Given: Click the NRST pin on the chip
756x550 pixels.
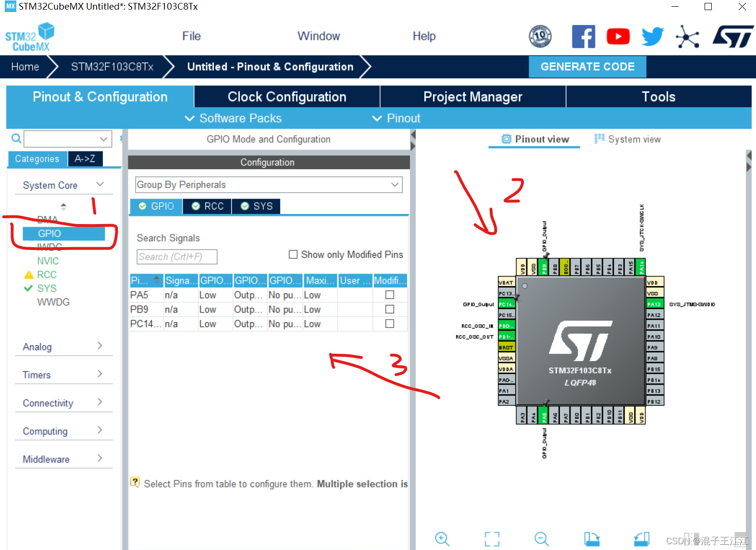Looking at the screenshot, I should (x=507, y=348).
